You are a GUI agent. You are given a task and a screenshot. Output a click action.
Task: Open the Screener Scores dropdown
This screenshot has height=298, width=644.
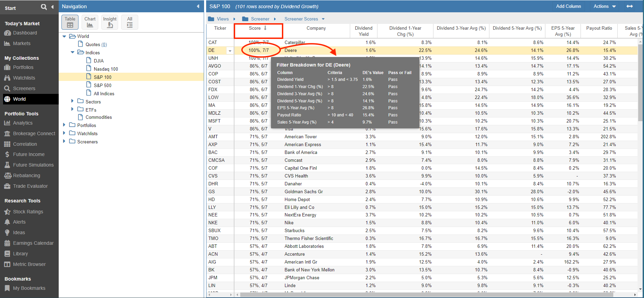click(x=305, y=19)
